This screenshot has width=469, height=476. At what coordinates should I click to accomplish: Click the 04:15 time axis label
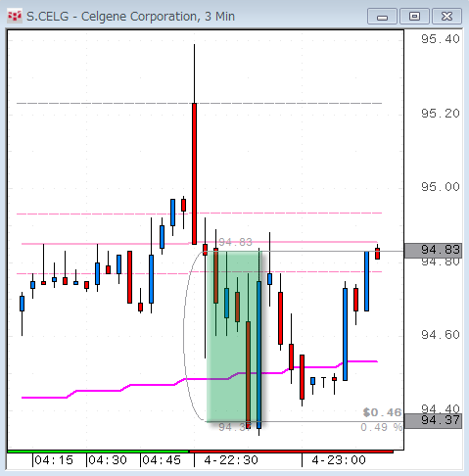click(54, 460)
